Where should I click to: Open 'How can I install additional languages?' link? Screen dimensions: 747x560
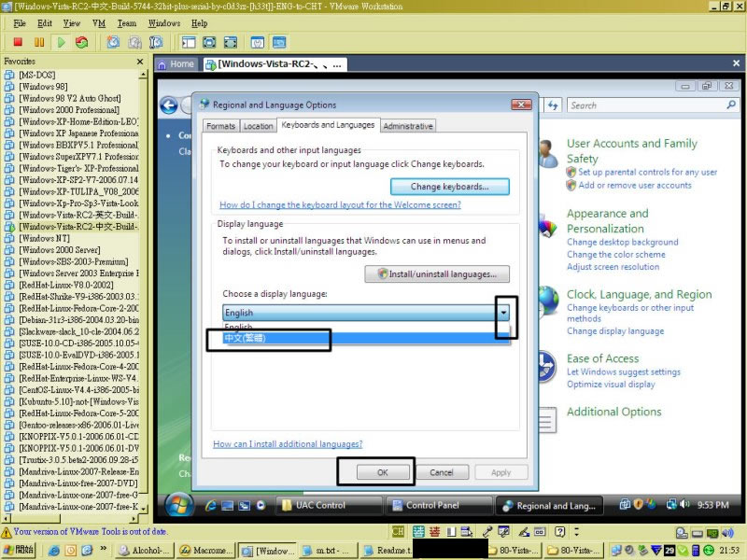288,444
